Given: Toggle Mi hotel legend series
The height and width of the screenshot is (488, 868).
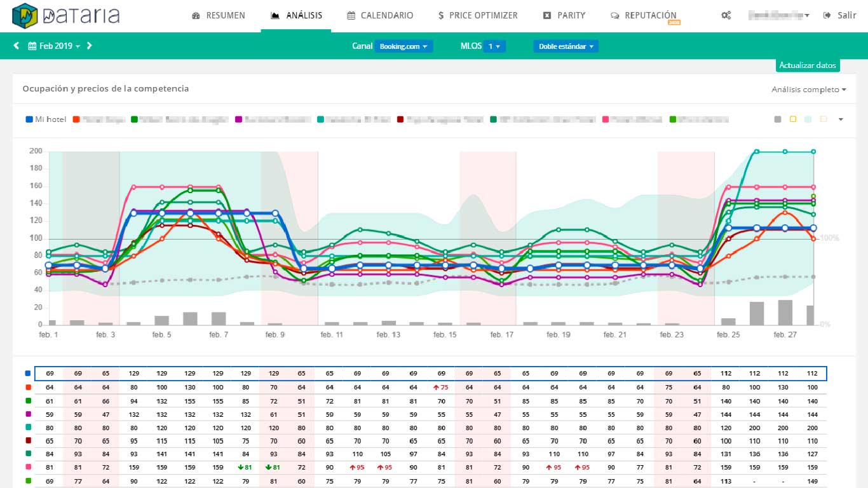Looking at the screenshot, I should pos(46,119).
